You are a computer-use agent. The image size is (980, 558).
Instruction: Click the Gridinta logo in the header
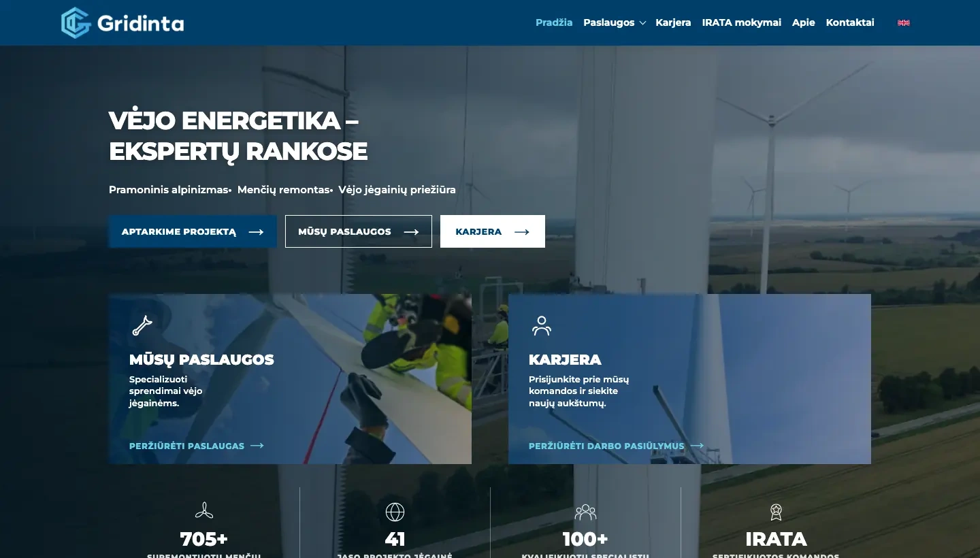(122, 23)
